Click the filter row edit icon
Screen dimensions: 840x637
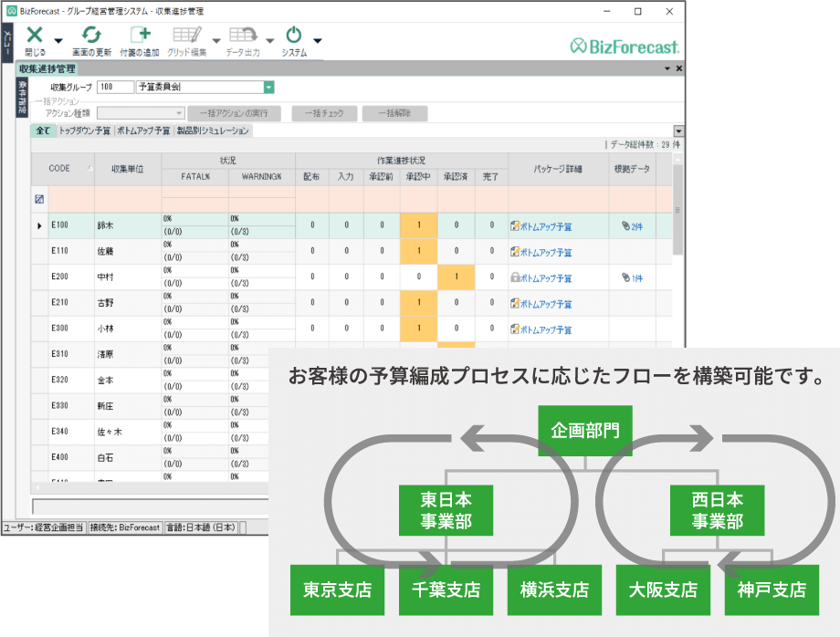[39, 199]
